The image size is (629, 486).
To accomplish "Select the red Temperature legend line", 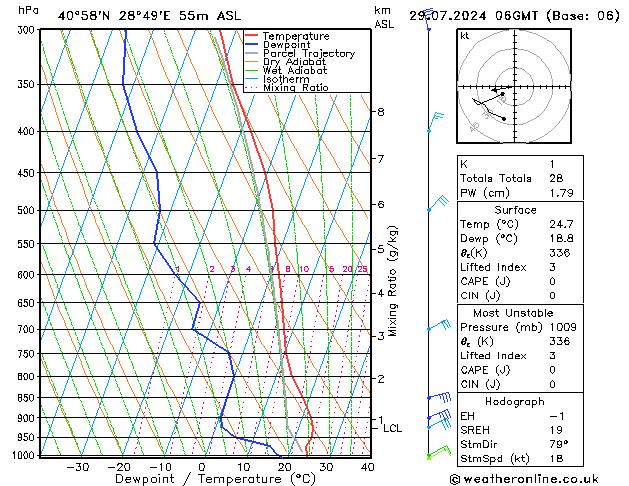I will click(252, 36).
